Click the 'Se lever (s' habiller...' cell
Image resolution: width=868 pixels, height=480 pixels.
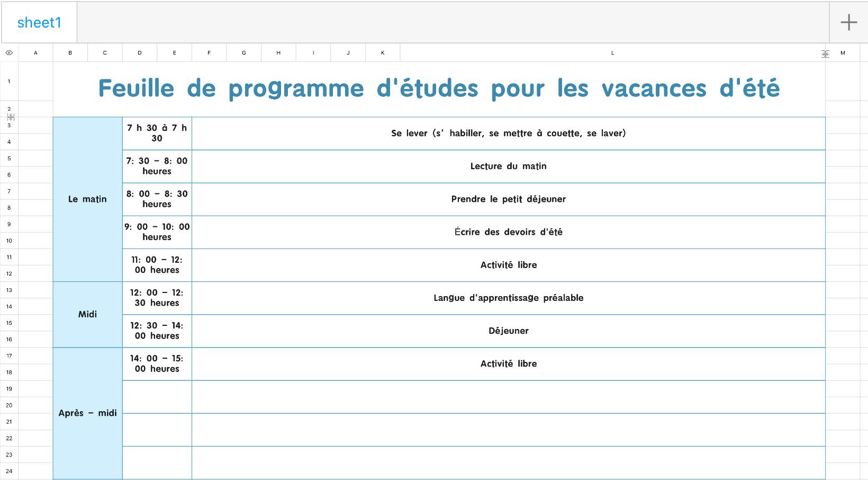(x=509, y=134)
